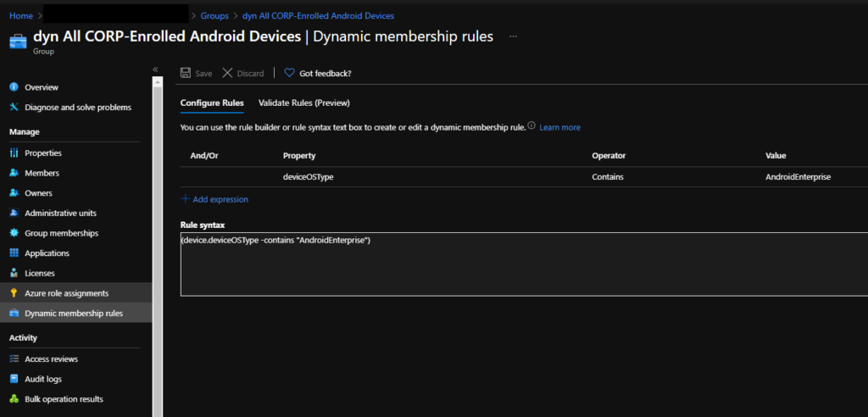Collapse the sidebar with double chevron
868x417 pixels.
tap(156, 69)
